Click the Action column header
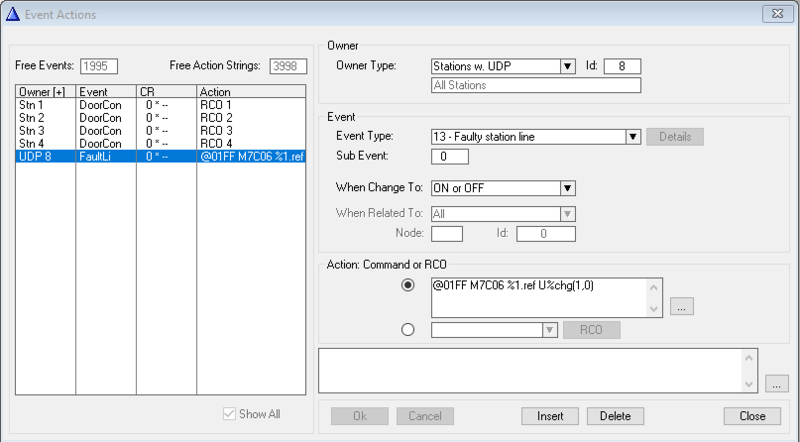The image size is (800, 442). click(x=251, y=92)
